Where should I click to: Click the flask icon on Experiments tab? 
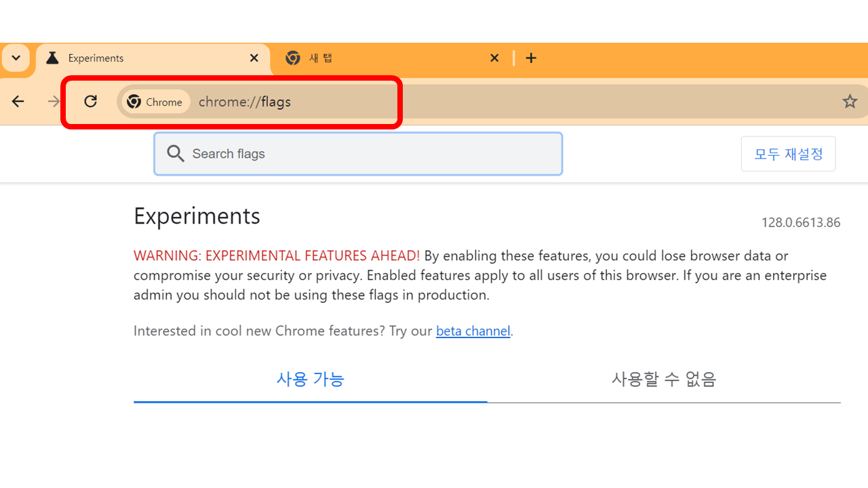pyautogui.click(x=52, y=58)
